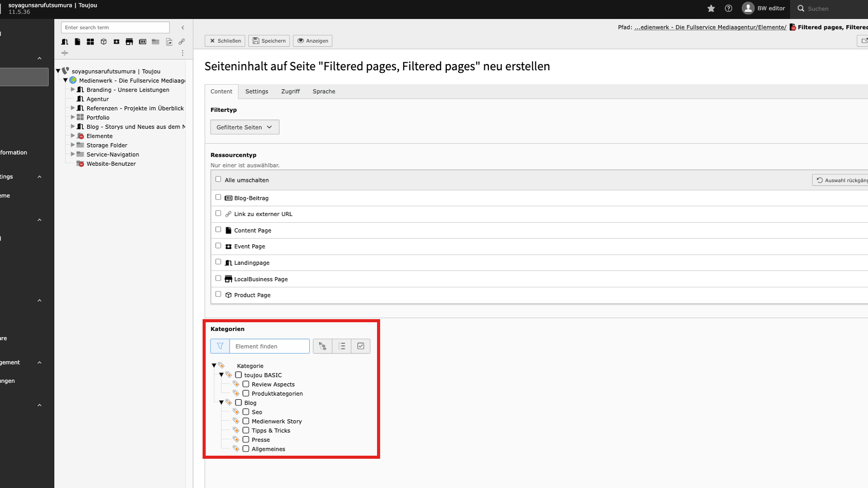Click the link chain icon in page tree toolbar
This screenshot has height=488, width=868.
[182, 42]
